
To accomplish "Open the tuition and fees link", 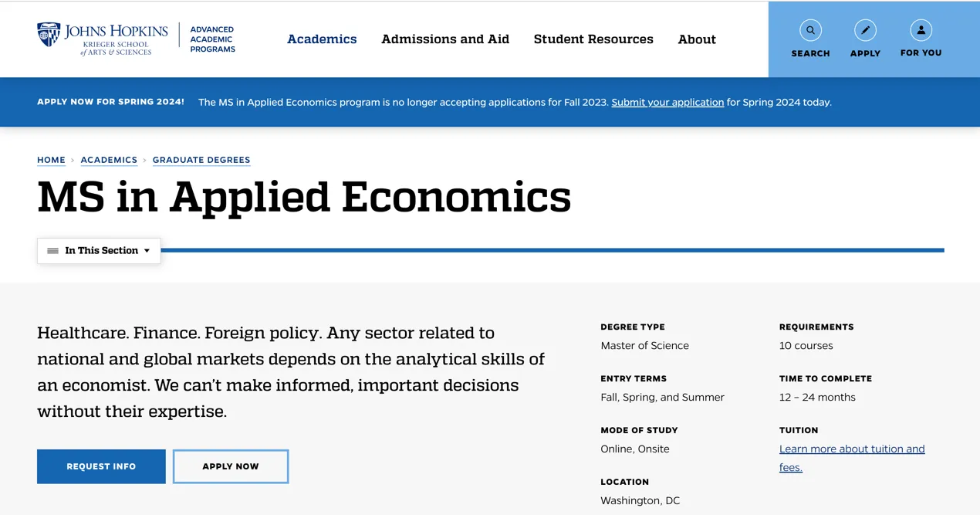I will point(851,449).
